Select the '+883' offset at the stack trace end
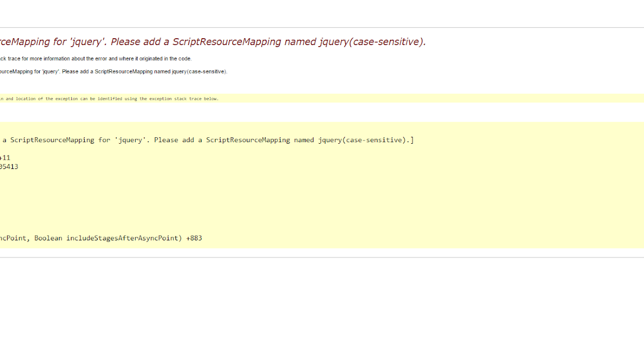Viewport: 644px width, 338px height. [x=195, y=238]
